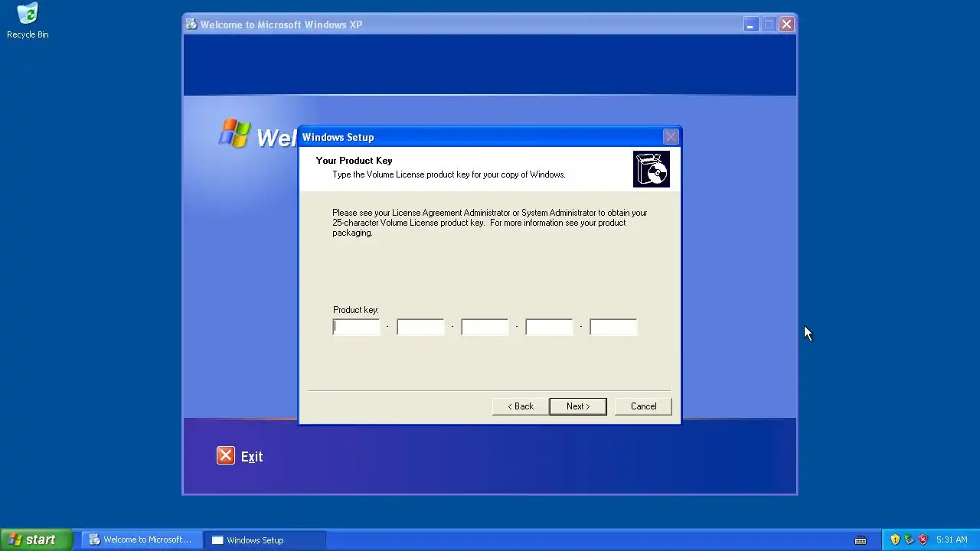980x551 pixels.
Task: Minimize the Welcome to Microsoft Windows XP window
Action: (750, 24)
